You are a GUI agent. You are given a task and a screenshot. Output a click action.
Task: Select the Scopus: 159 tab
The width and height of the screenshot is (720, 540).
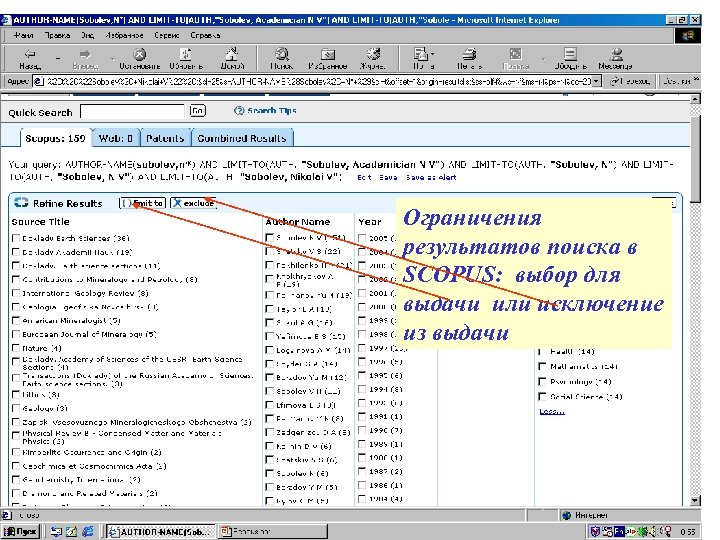[x=55, y=138]
